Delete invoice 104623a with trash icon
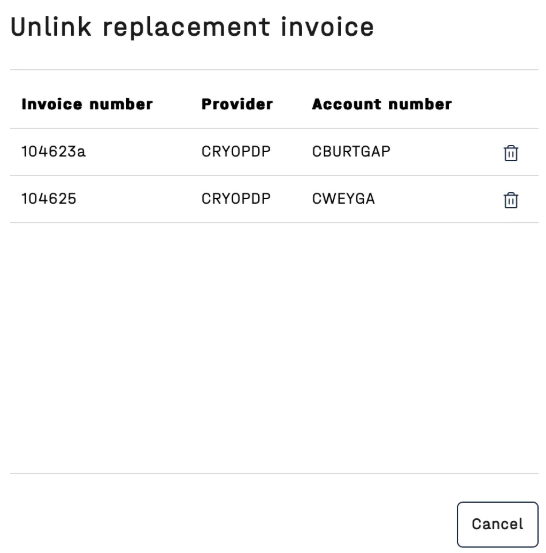Image resolution: width=546 pixels, height=553 pixels. (510, 153)
